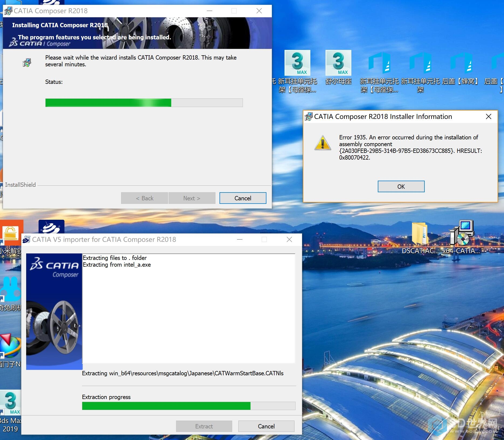Click the yellow warning triangle icon
Image resolution: width=504 pixels, height=440 pixels.
point(323,143)
